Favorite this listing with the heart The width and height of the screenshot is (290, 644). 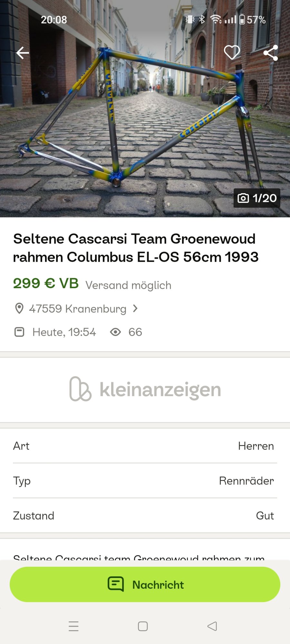point(232,52)
